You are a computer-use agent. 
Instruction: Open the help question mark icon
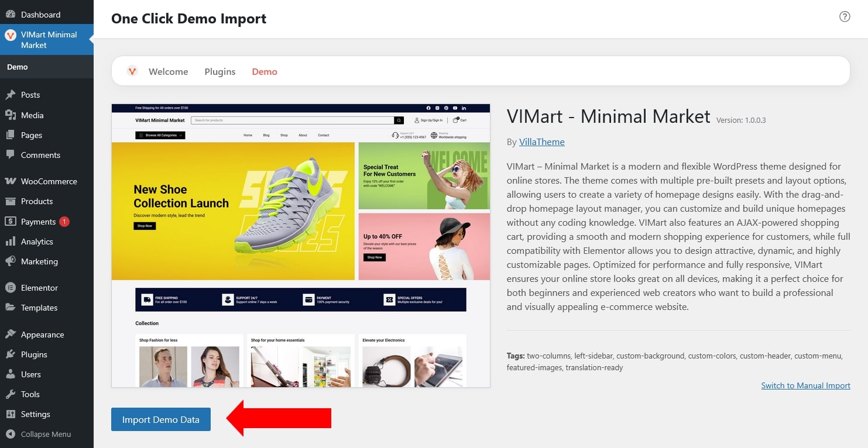point(845,16)
